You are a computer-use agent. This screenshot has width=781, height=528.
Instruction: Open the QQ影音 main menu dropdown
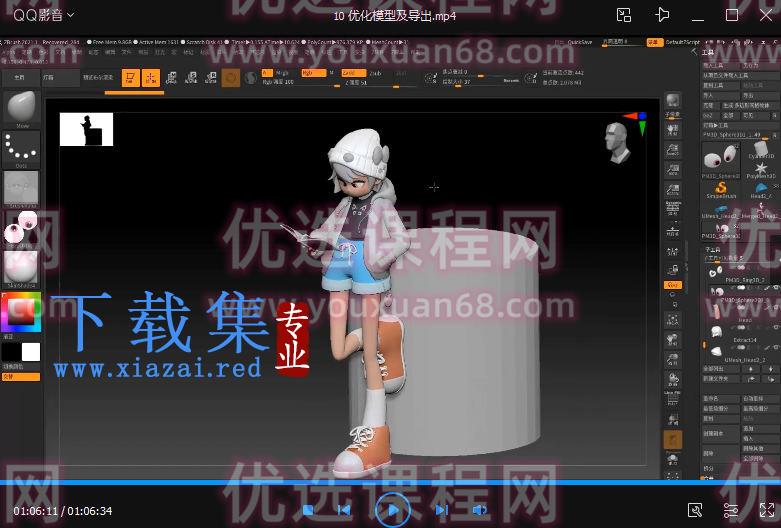coord(44,15)
